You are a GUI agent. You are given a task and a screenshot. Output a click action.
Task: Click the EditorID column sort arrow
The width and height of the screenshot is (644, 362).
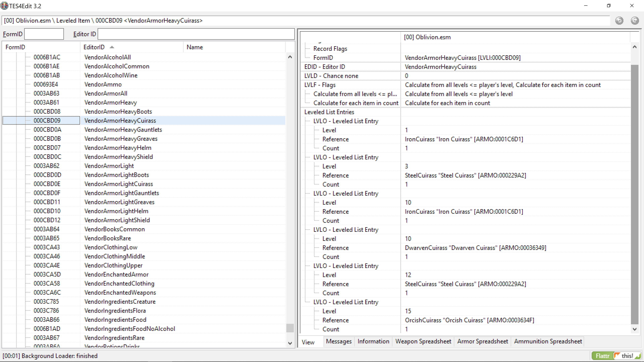tap(112, 47)
